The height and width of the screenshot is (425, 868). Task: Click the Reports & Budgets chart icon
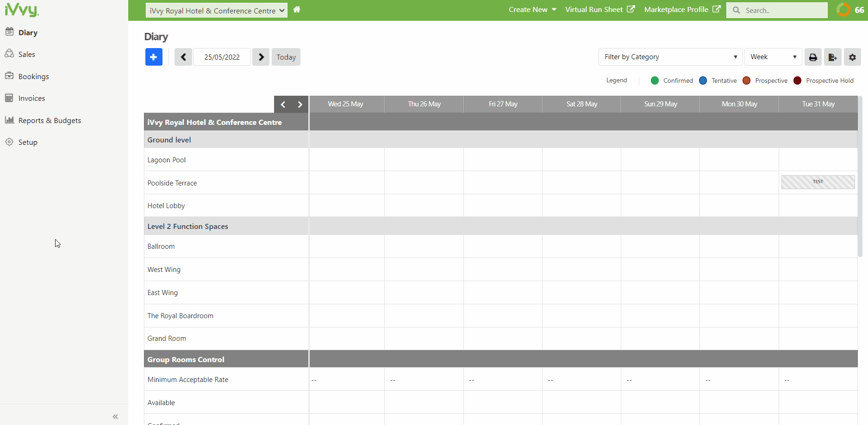10,120
